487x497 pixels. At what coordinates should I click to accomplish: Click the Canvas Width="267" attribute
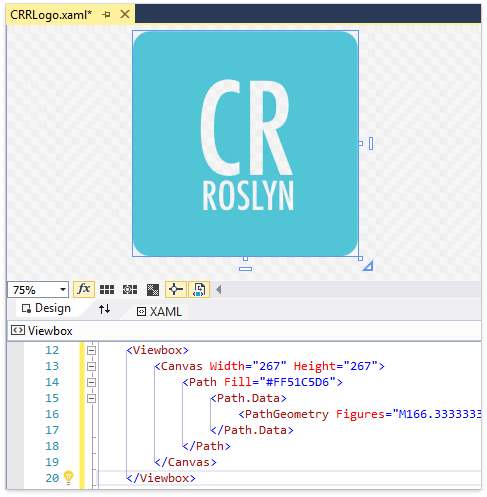click(x=248, y=366)
